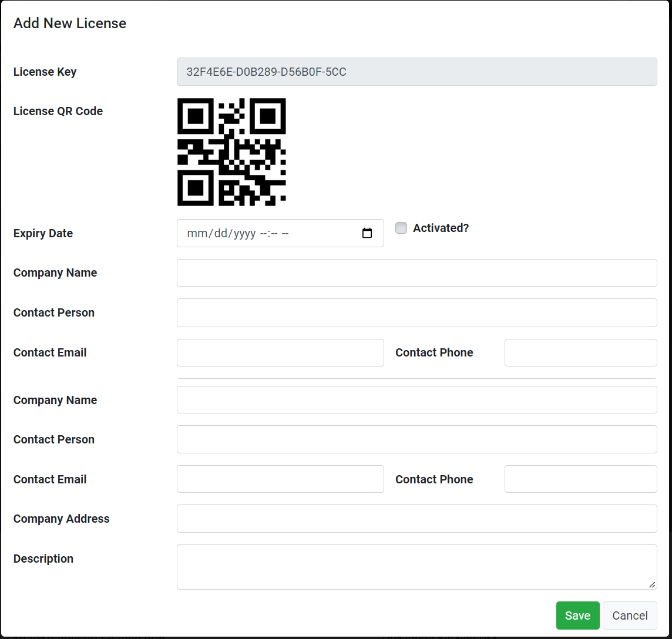Tick the Activated? checkbox
This screenshot has height=639, width=672.
(401, 228)
